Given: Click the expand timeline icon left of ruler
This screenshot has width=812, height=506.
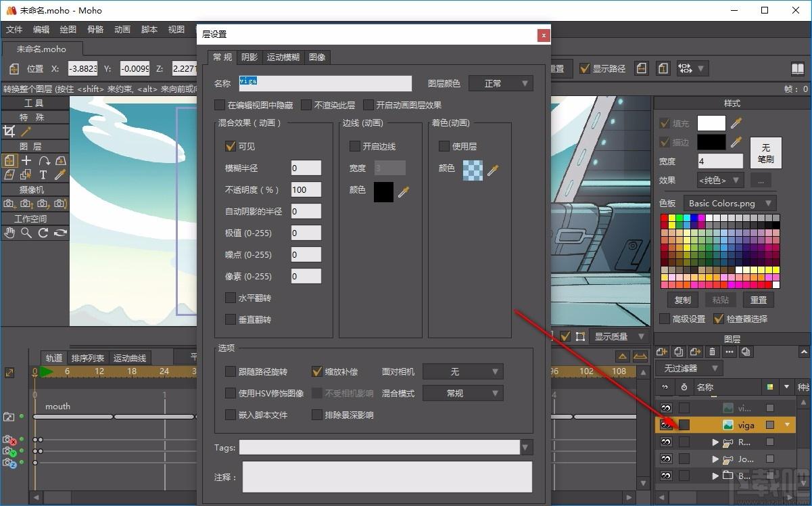Looking at the screenshot, I should pos(9,372).
